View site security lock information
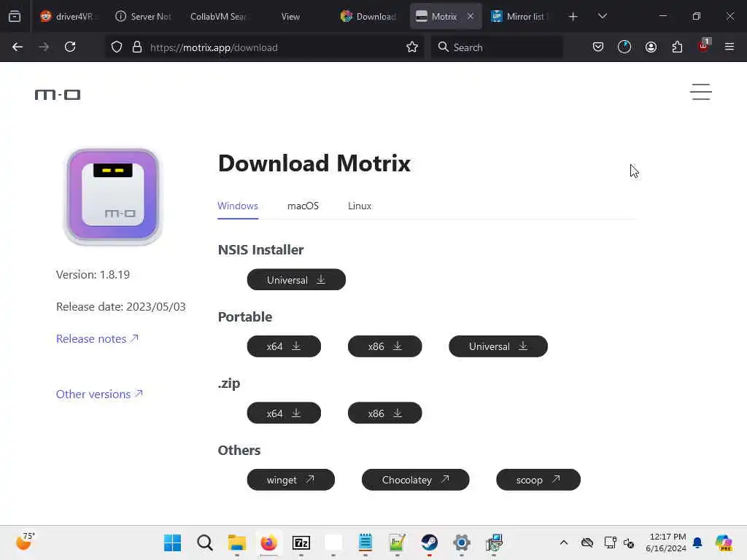747x560 pixels. (x=137, y=47)
